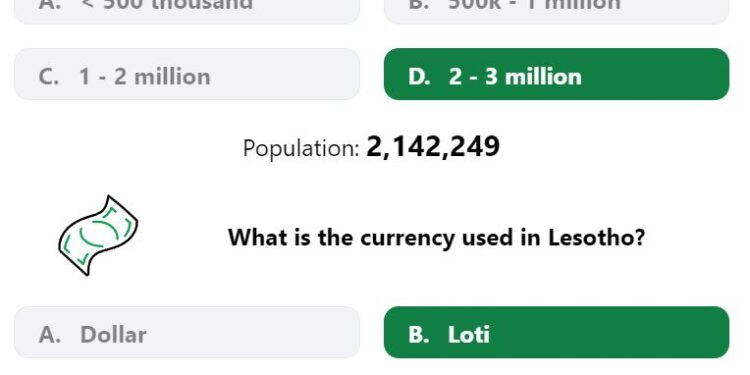This screenshot has height=375, width=750.
Task: Click the 'C.' letter on the grey answer
Action: pos(49,77)
